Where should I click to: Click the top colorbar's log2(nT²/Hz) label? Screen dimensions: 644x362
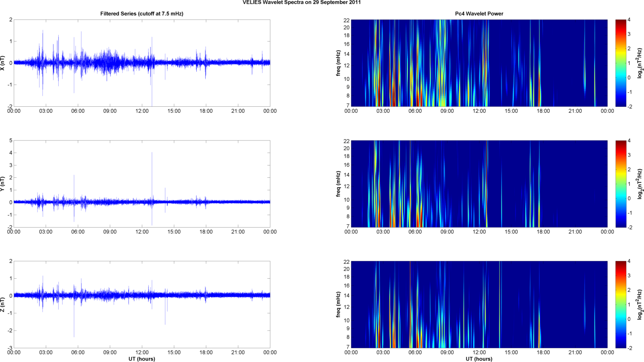click(640, 63)
